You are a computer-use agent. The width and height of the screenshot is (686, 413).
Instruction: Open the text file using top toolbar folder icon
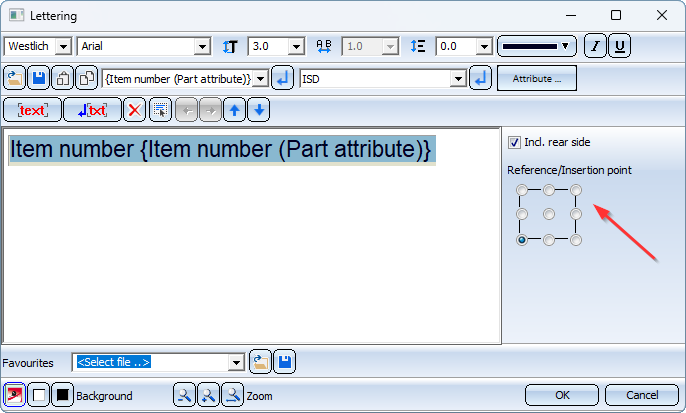[14, 79]
